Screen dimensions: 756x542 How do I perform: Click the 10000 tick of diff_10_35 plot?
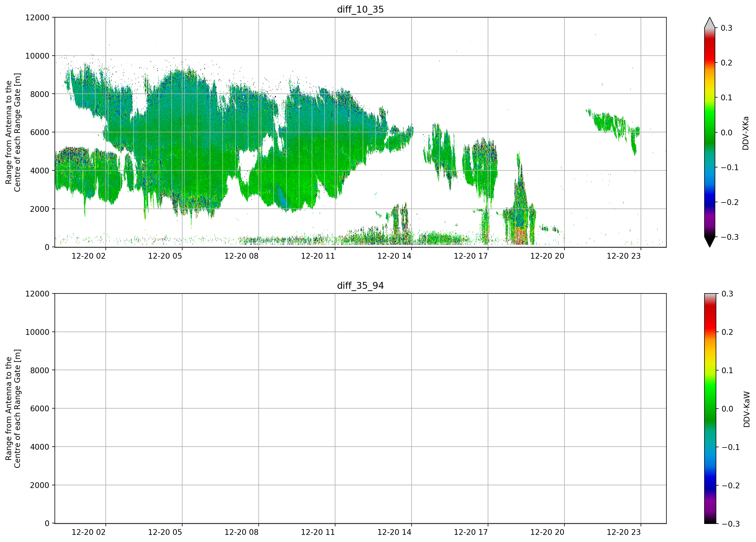(x=37, y=56)
